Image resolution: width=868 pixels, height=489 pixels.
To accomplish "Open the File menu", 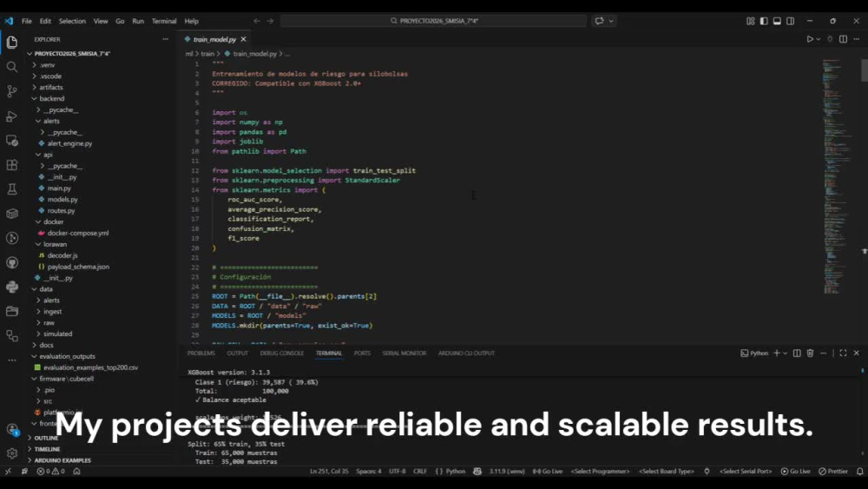I will [x=27, y=21].
